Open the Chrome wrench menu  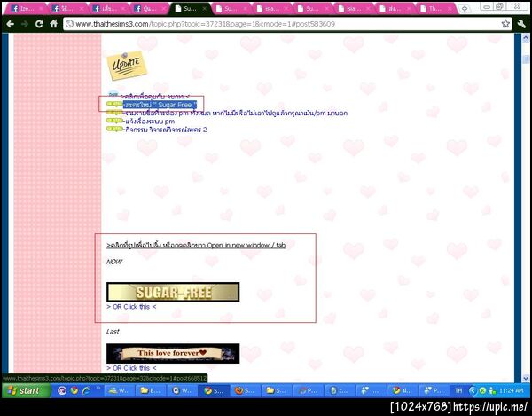coord(521,24)
